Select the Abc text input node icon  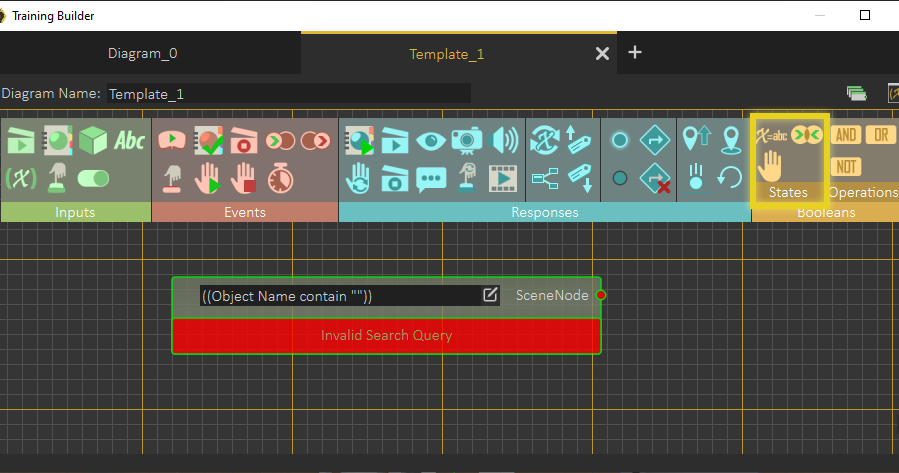(x=129, y=141)
